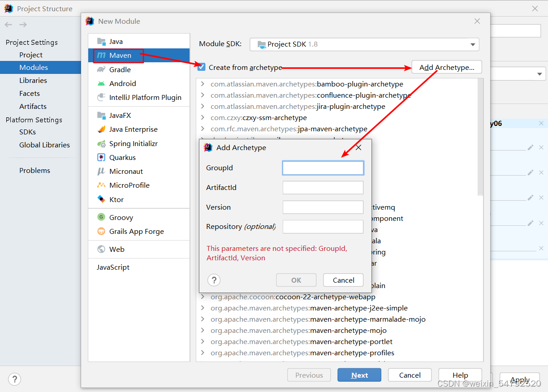The width and height of the screenshot is (548, 392).
Task: Go forward in Project Structure
Action: click(x=22, y=25)
